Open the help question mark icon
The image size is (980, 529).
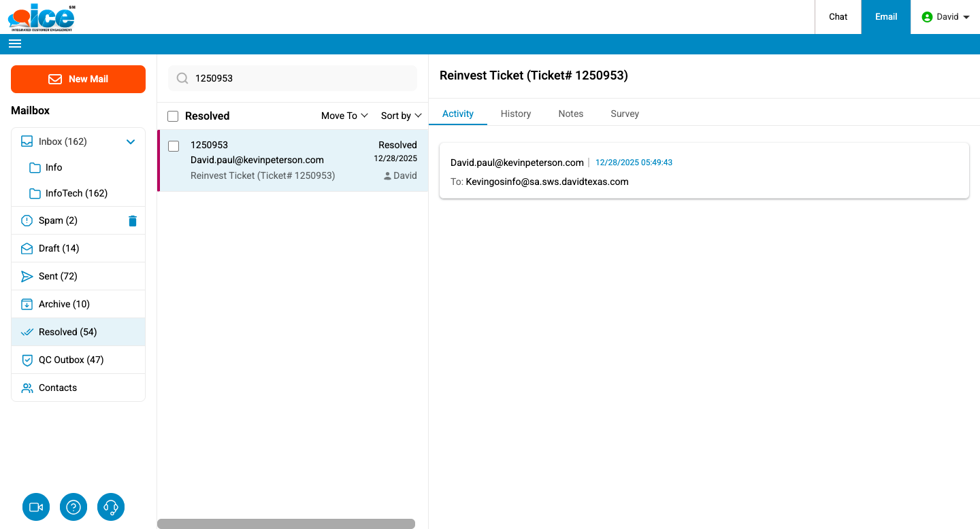pos(73,507)
